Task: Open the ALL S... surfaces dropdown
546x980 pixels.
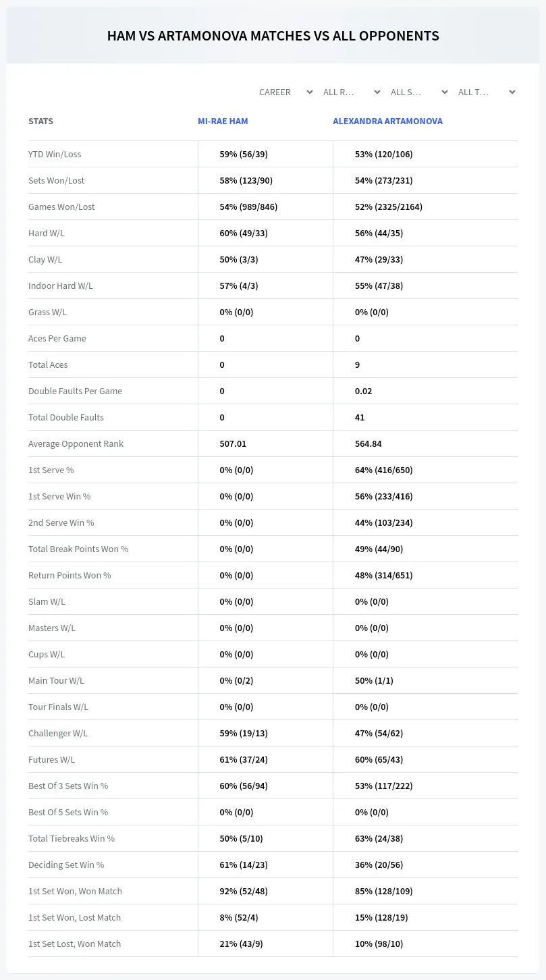Action: click(419, 92)
